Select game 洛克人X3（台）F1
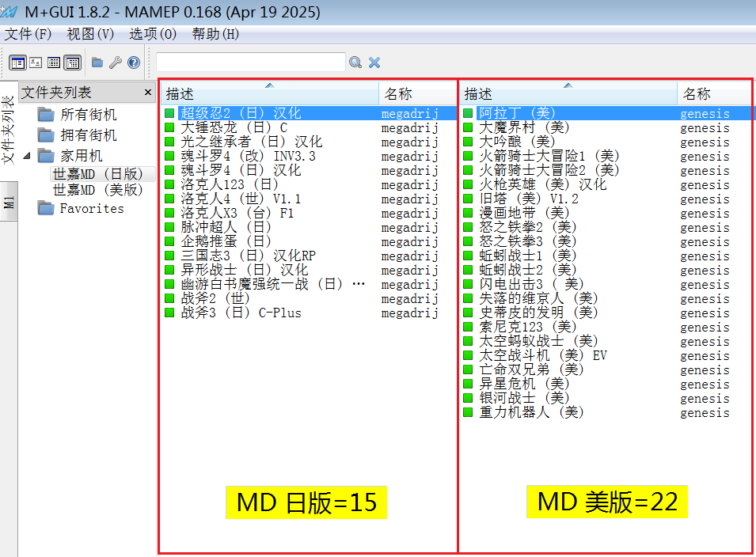 click(x=237, y=213)
